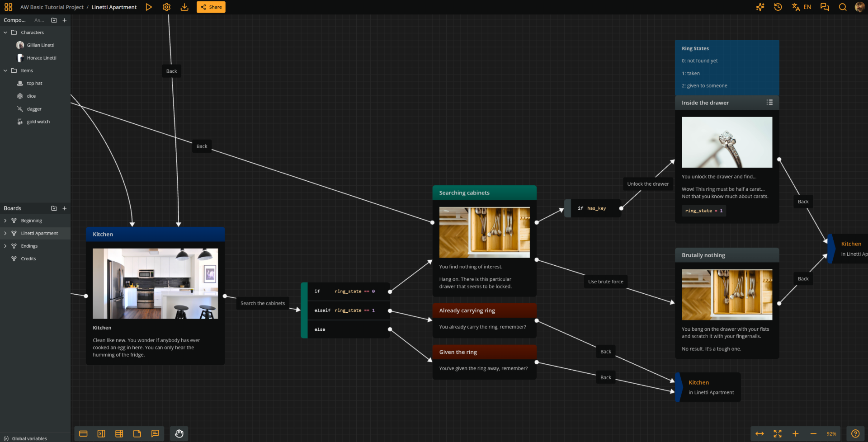Image resolution: width=868 pixels, height=442 pixels.
Task: Add new component with plus icon
Action: (65, 20)
